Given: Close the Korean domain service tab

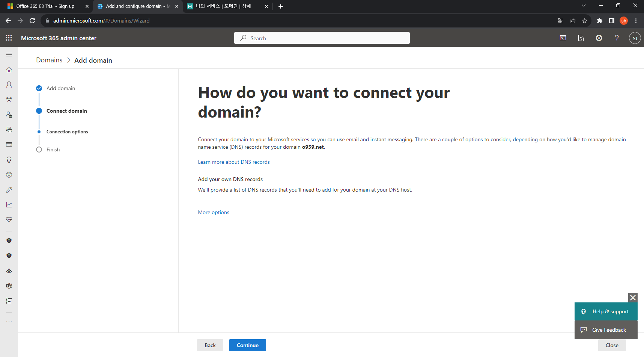Looking at the screenshot, I should click(x=266, y=6).
